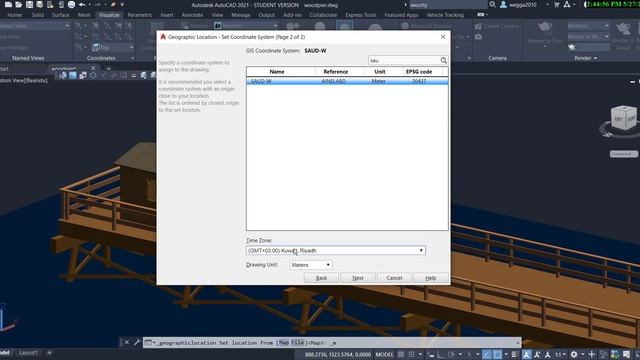The width and height of the screenshot is (640, 360).
Task: Close the Geographic Location dialog
Action: pyautogui.click(x=443, y=37)
